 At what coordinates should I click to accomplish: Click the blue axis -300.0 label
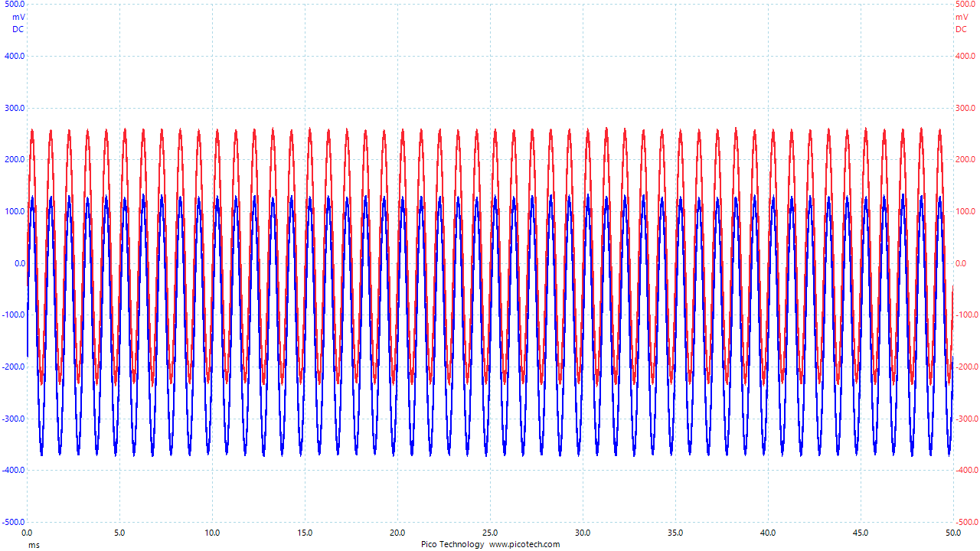pos(13,419)
